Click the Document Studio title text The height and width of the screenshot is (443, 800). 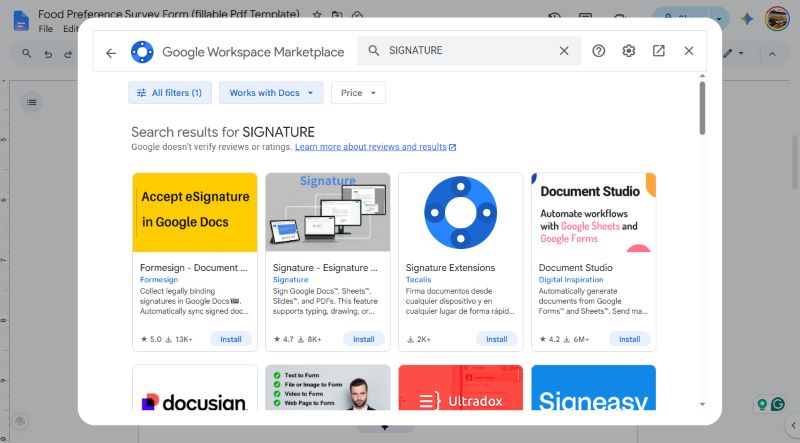576,267
